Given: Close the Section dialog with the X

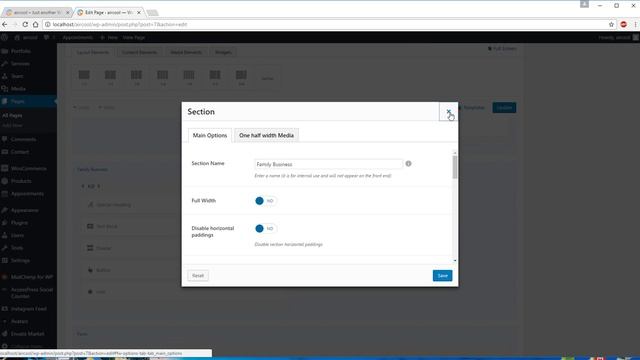Looking at the screenshot, I should click(448, 111).
